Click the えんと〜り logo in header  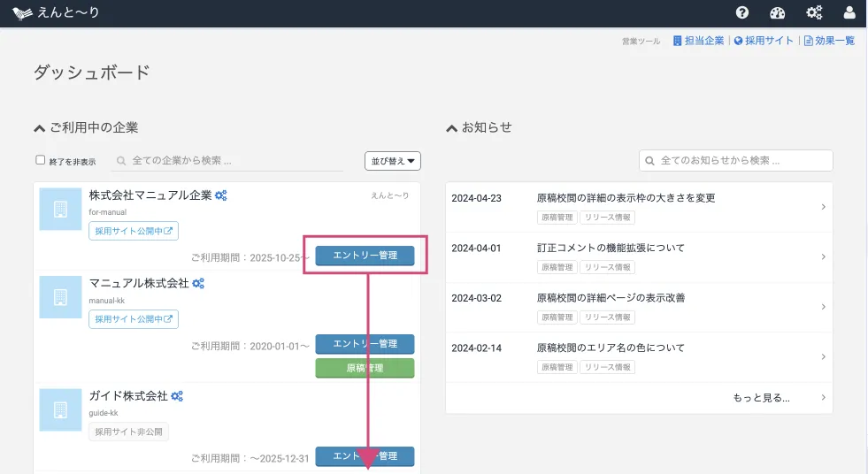click(x=56, y=13)
